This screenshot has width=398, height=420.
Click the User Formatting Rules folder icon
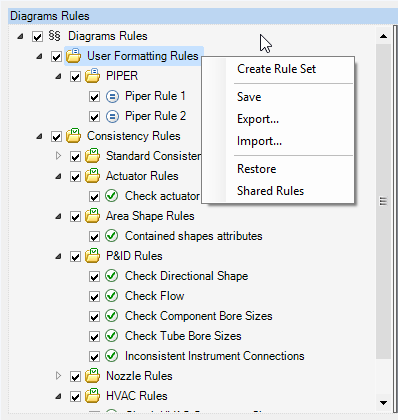pos(73,56)
